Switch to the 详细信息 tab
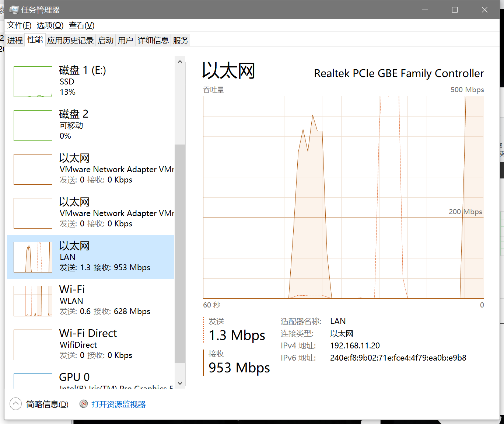Screen dimensions: 504x424 (153, 40)
